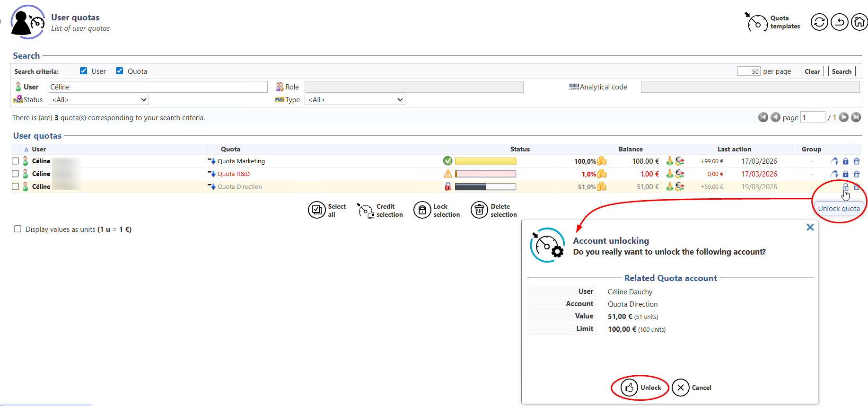Uncheck the User search criteria checkbox

click(84, 71)
